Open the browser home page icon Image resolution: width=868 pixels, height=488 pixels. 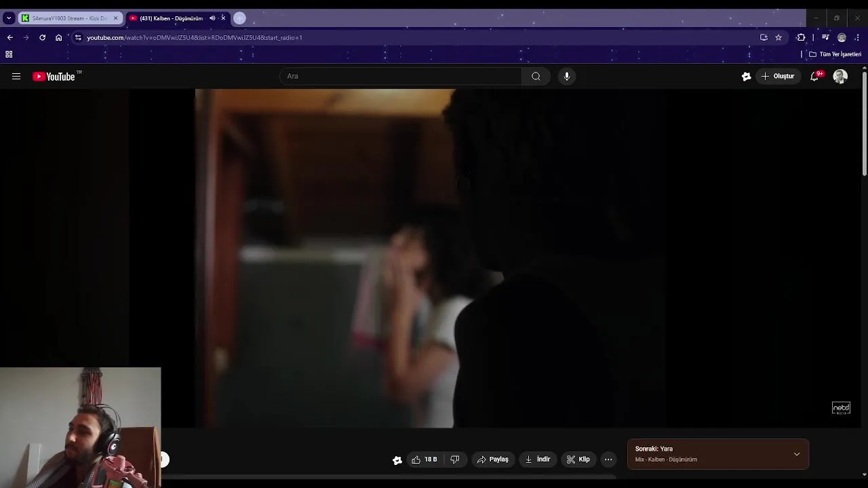point(58,37)
